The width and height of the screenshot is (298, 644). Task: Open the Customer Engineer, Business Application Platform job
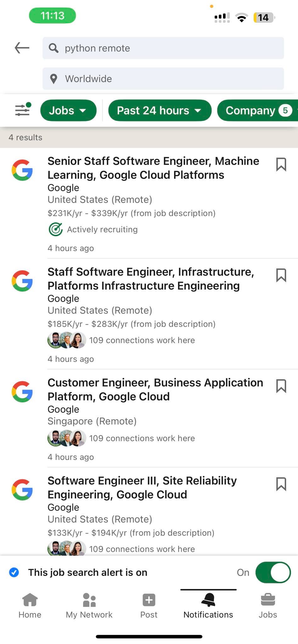point(155,389)
